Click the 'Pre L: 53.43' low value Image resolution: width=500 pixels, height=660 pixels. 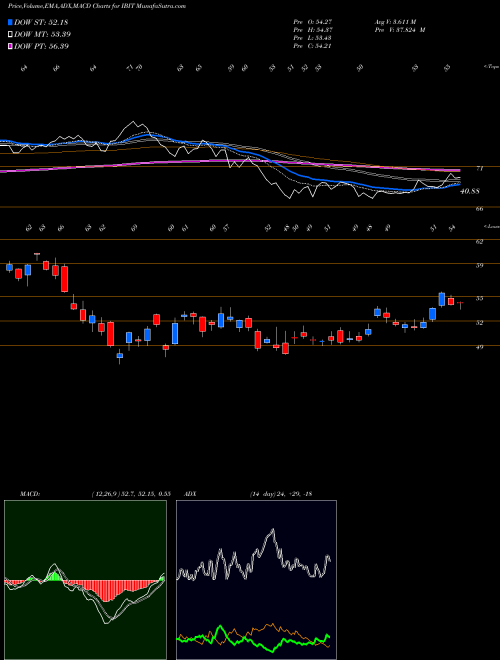313,38
